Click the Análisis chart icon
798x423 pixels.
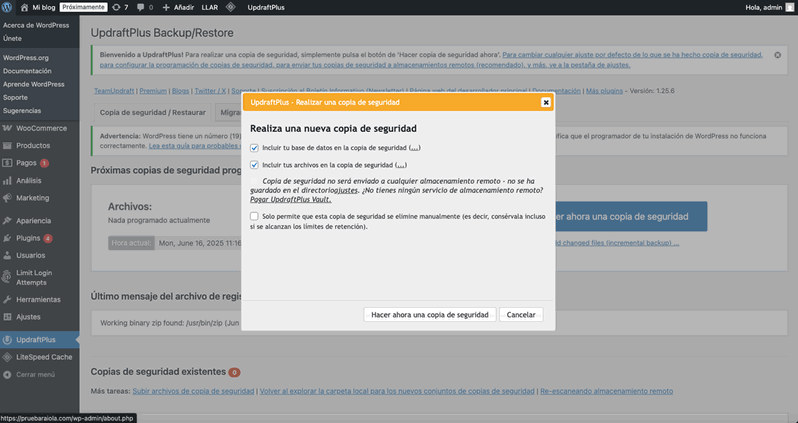pyautogui.click(x=7, y=180)
